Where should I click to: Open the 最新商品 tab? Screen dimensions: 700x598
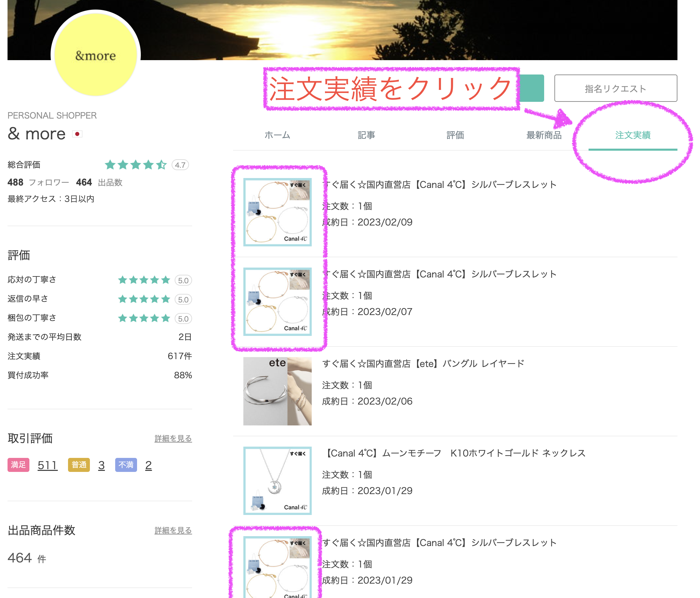click(x=544, y=135)
